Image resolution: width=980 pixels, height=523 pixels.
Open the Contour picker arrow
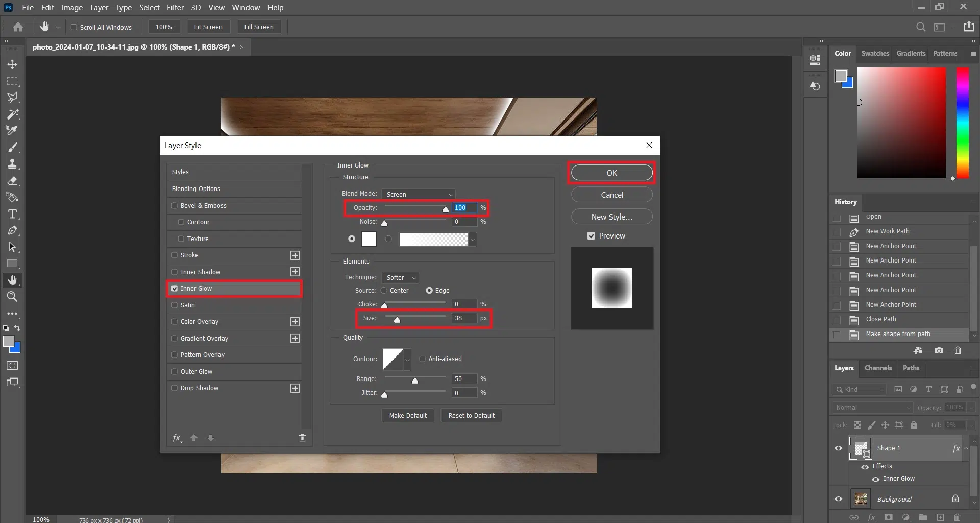(407, 360)
